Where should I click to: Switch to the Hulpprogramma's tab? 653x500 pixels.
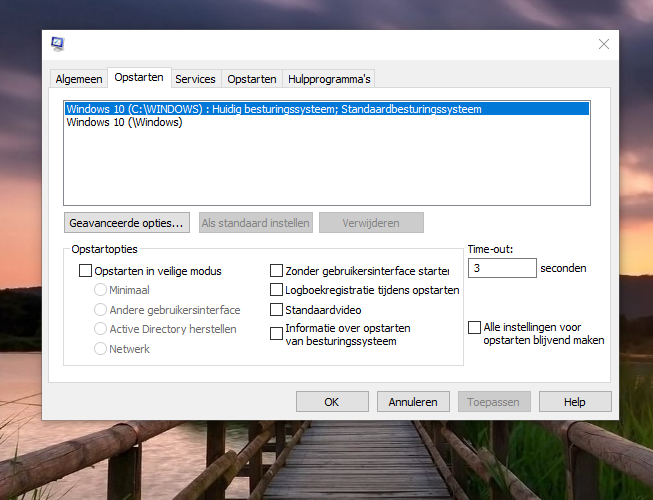click(x=329, y=79)
